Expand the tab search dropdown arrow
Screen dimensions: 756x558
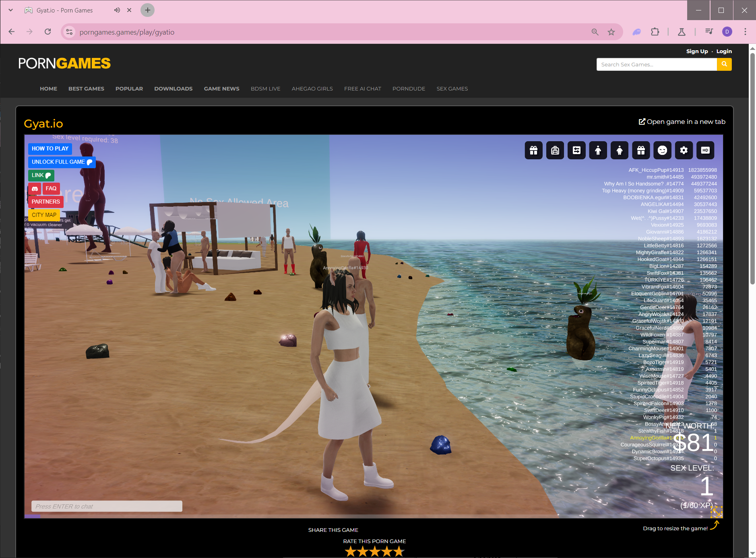pyautogui.click(x=10, y=10)
